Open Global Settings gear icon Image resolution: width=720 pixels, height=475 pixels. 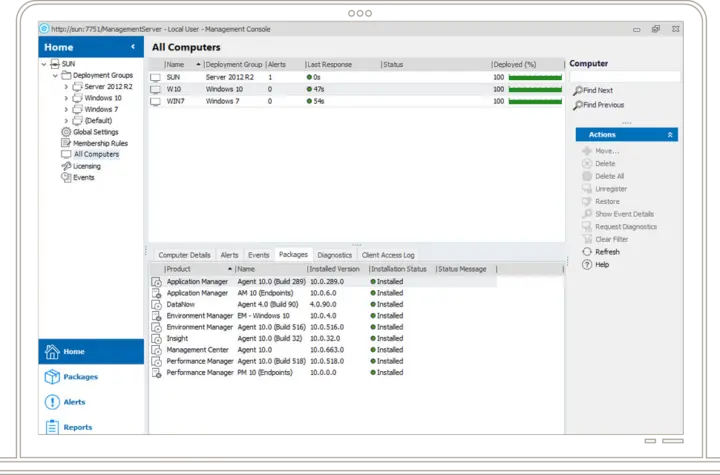click(66, 132)
